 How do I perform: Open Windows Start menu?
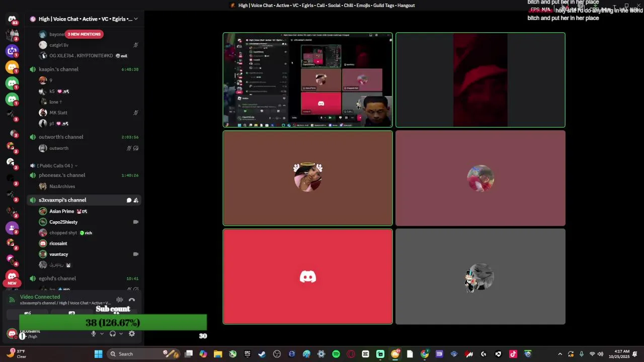pyautogui.click(x=99, y=354)
